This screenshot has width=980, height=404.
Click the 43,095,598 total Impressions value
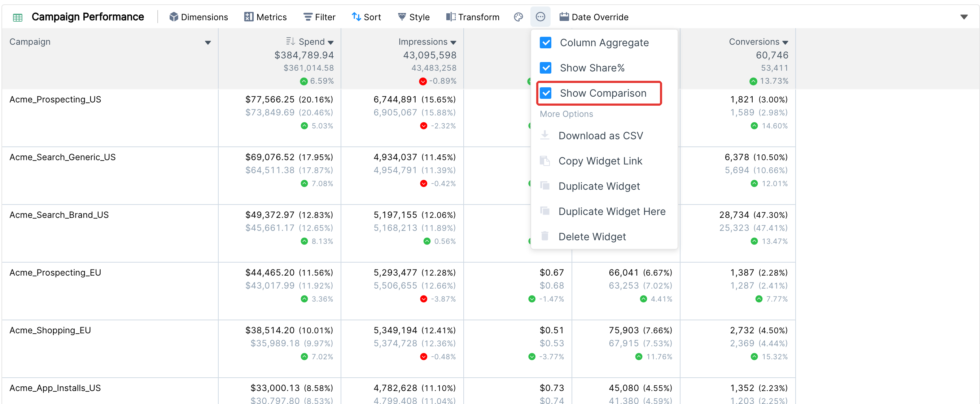[429, 55]
